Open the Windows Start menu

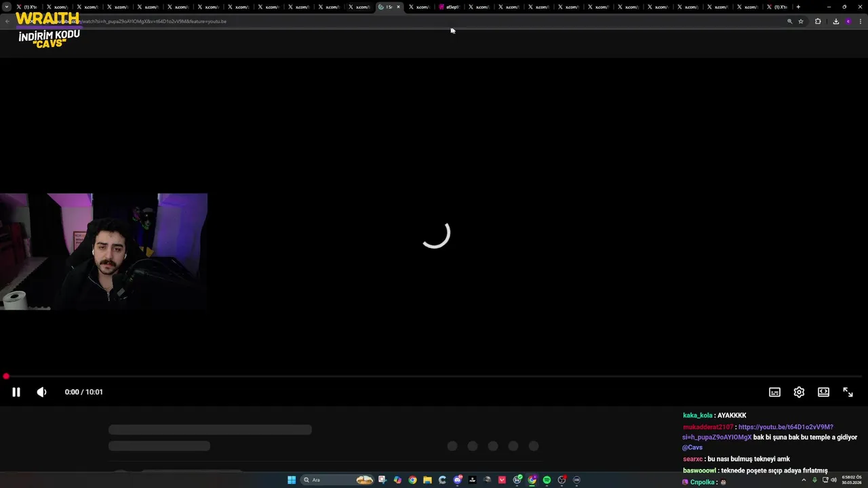(292, 480)
